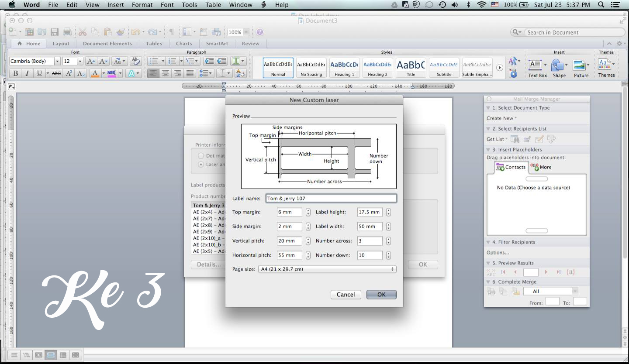Switch to the Charts ribbon tab
Viewport: 629px width, 364px height.
click(183, 43)
